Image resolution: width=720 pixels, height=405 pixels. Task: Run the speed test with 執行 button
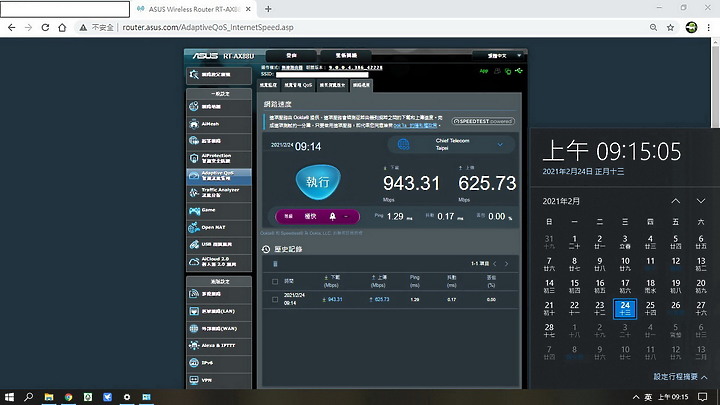pos(318,182)
